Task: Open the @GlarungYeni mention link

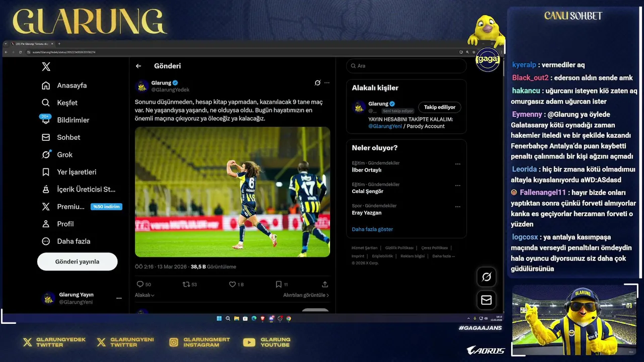Action: pyautogui.click(x=385, y=126)
